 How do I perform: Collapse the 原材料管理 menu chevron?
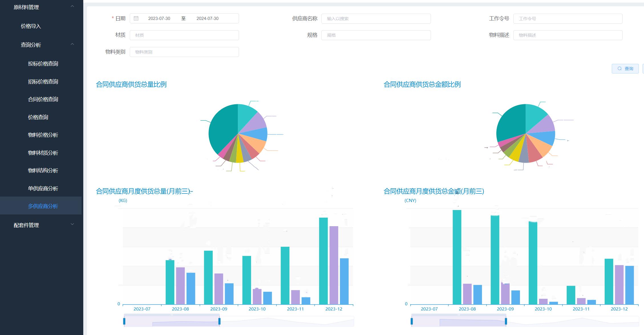click(72, 6)
